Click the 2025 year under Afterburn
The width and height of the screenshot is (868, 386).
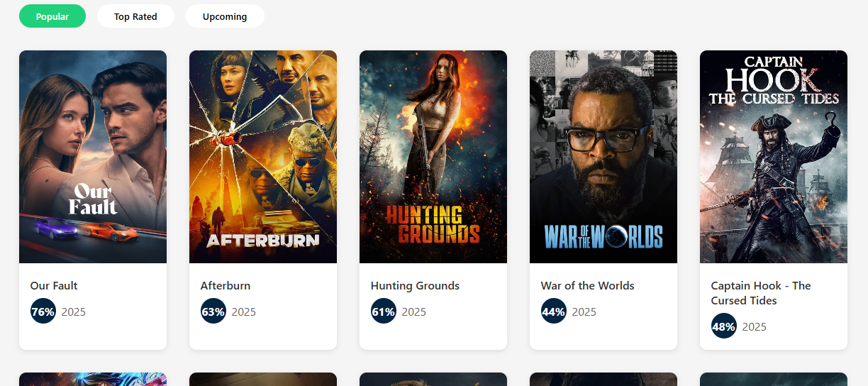coord(244,312)
